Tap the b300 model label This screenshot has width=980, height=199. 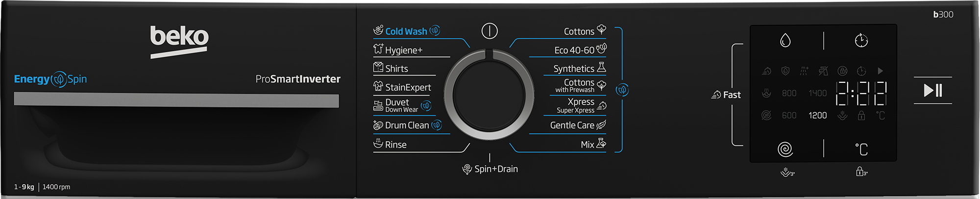coord(943,14)
